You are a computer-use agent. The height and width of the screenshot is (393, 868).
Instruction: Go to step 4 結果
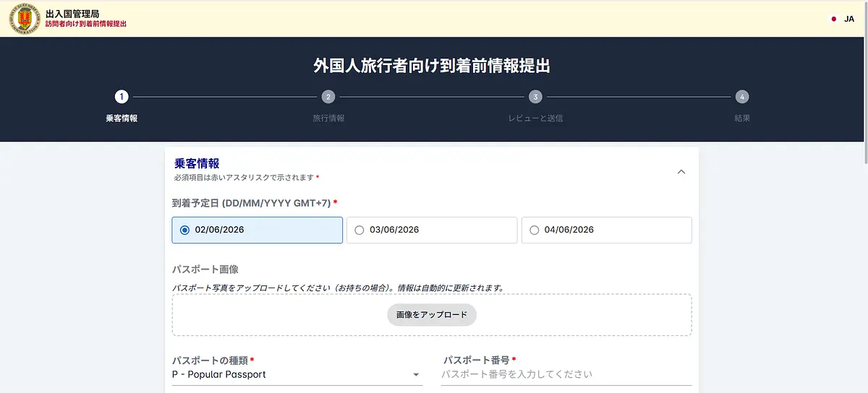[x=742, y=106]
